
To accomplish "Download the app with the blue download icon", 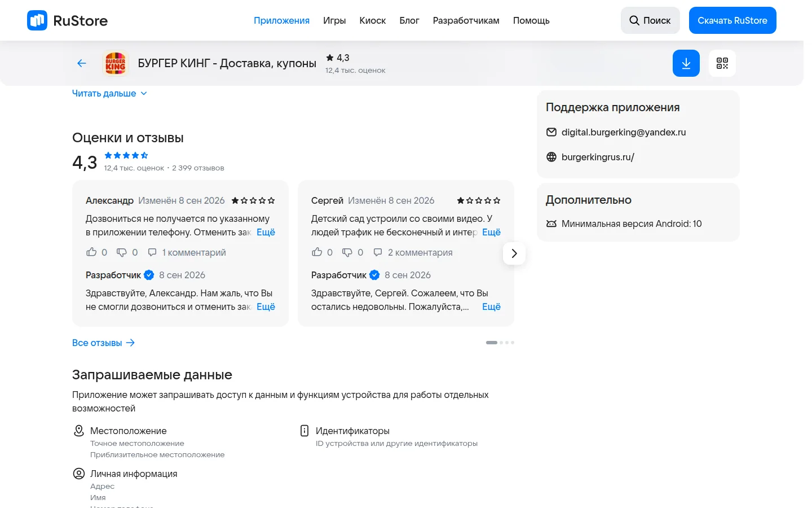I will pyautogui.click(x=686, y=63).
